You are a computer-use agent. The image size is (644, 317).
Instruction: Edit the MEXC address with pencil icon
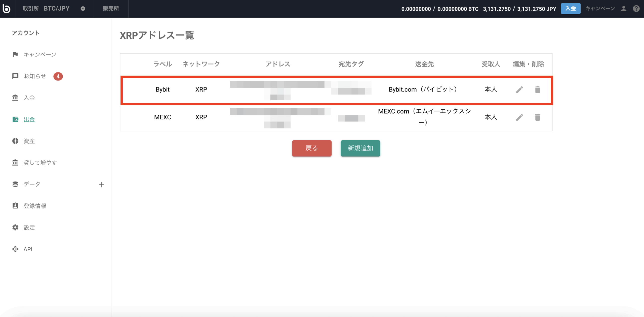520,117
